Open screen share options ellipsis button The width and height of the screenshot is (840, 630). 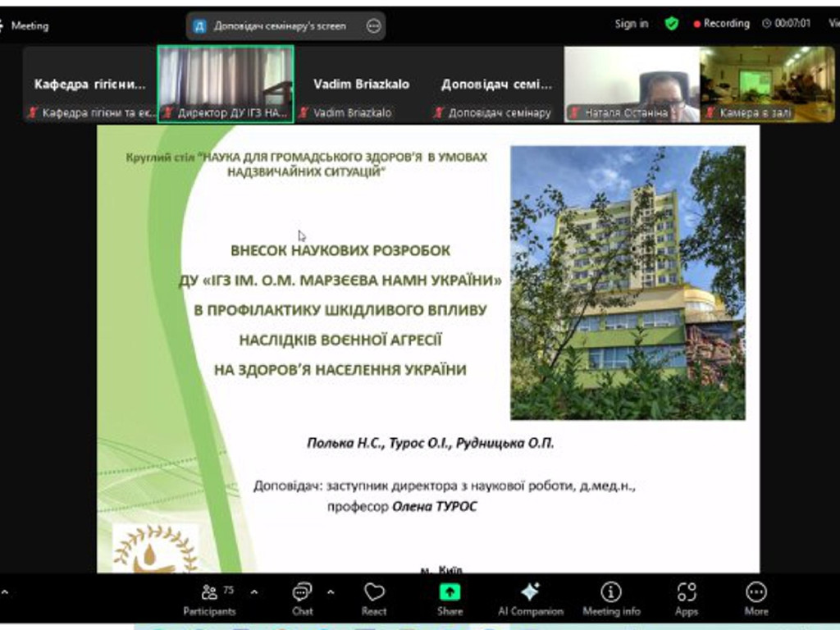pos(373,25)
